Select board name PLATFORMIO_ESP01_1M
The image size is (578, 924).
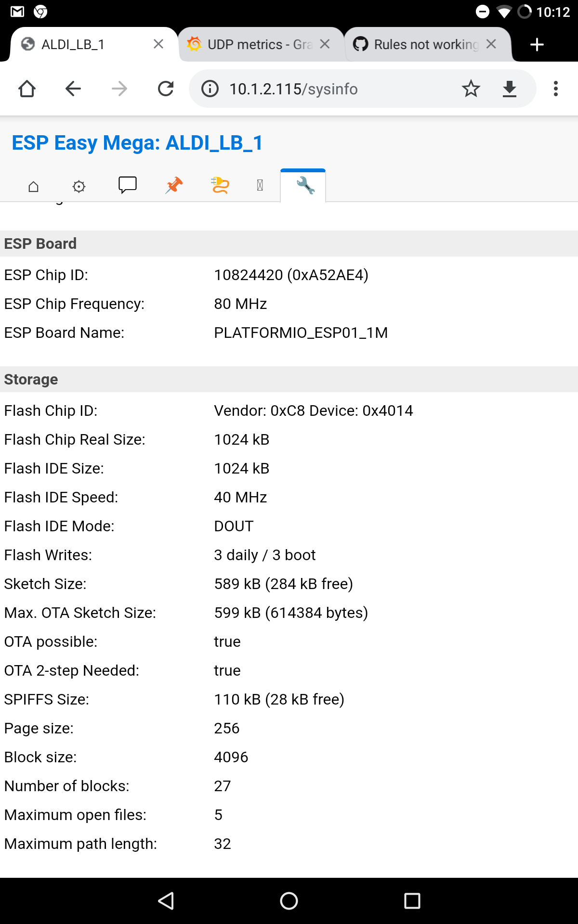pyautogui.click(x=301, y=333)
